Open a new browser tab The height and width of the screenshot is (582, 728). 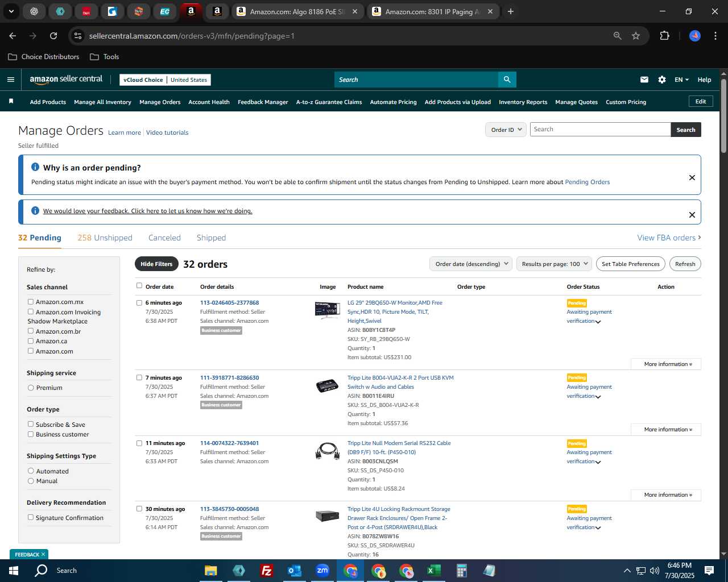[x=511, y=11]
